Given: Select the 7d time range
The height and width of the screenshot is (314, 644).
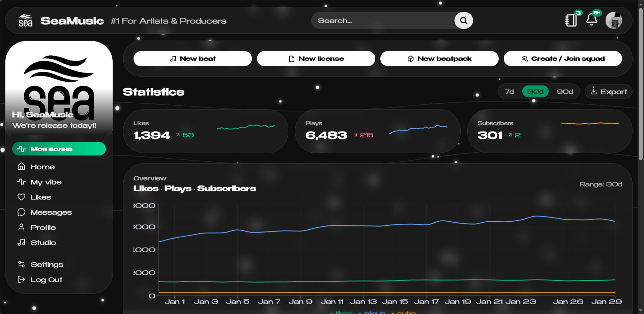Looking at the screenshot, I should coord(509,92).
